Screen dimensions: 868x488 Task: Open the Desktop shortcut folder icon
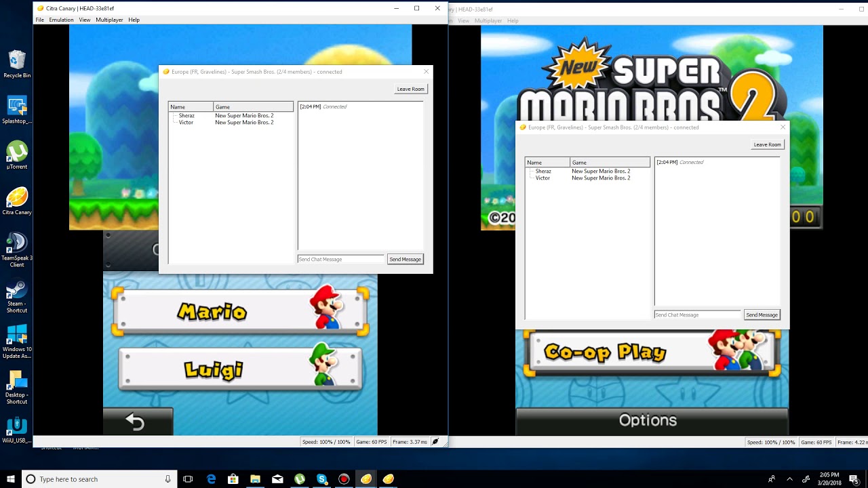(17, 388)
